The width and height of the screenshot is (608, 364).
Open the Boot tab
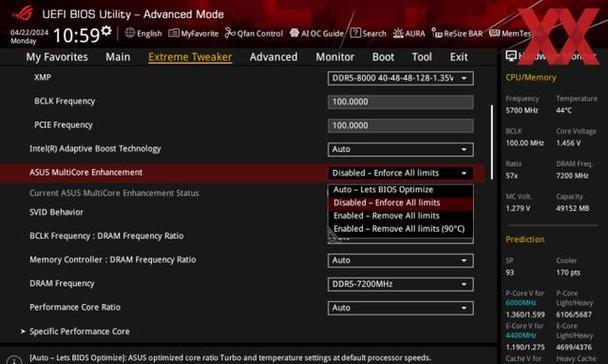point(383,57)
